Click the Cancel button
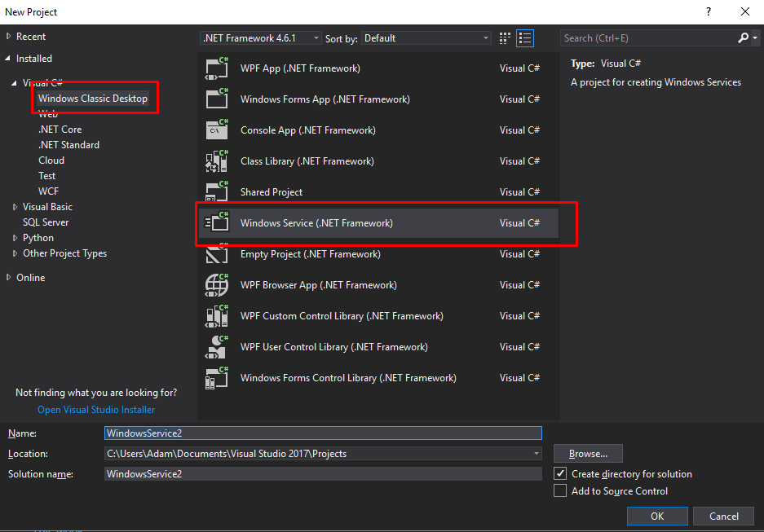Image resolution: width=764 pixels, height=532 pixels. [x=723, y=516]
